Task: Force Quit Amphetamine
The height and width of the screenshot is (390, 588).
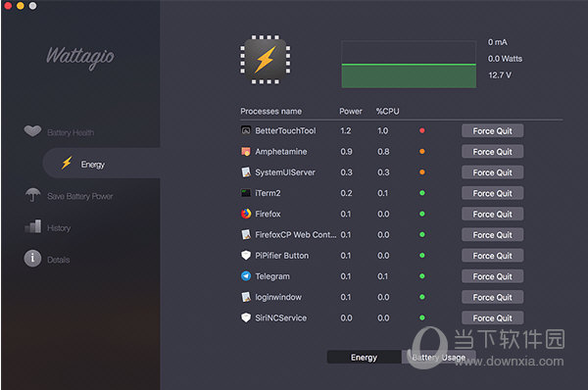Action: coord(492,152)
